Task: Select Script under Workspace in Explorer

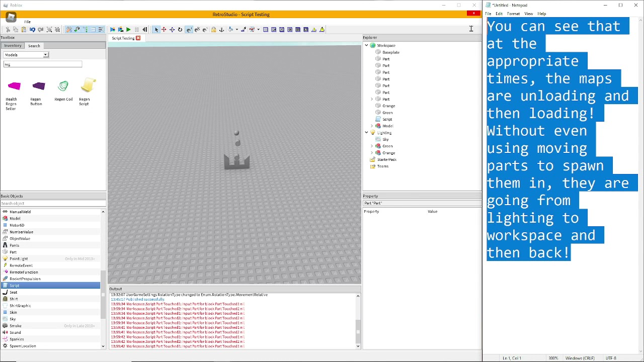Action: point(387,119)
